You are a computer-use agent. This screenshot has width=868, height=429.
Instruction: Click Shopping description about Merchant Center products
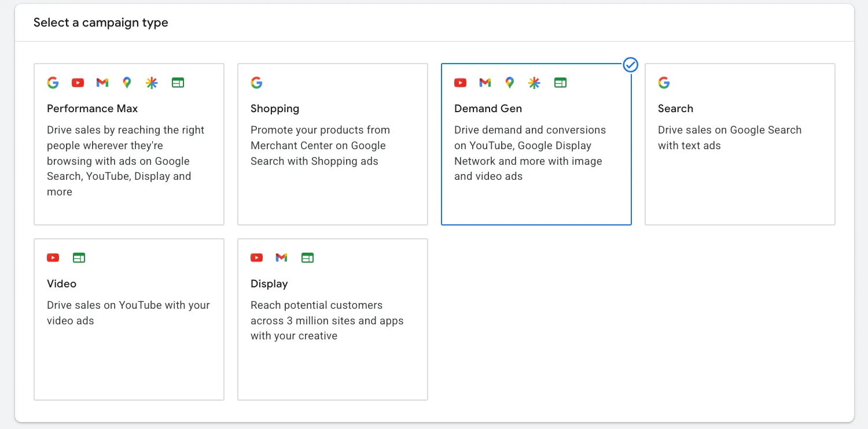(320, 146)
